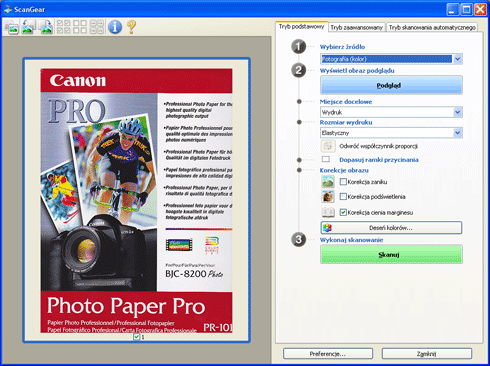
Task: Maximize the ScanGear window
Action: pos(466,9)
